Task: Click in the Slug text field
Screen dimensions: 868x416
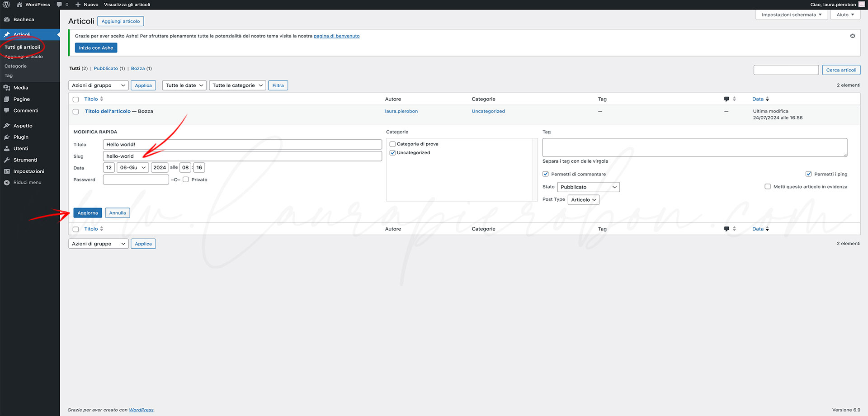Action: (x=242, y=156)
